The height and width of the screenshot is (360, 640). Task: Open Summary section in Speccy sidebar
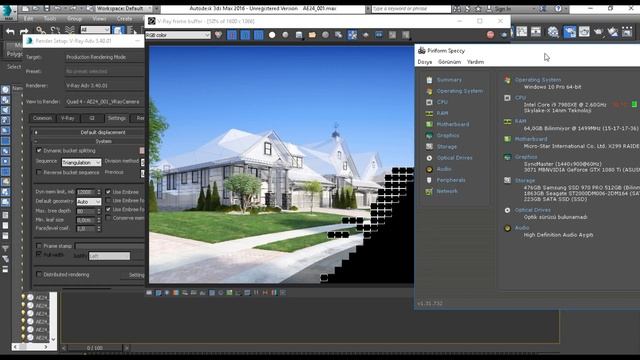(x=449, y=80)
